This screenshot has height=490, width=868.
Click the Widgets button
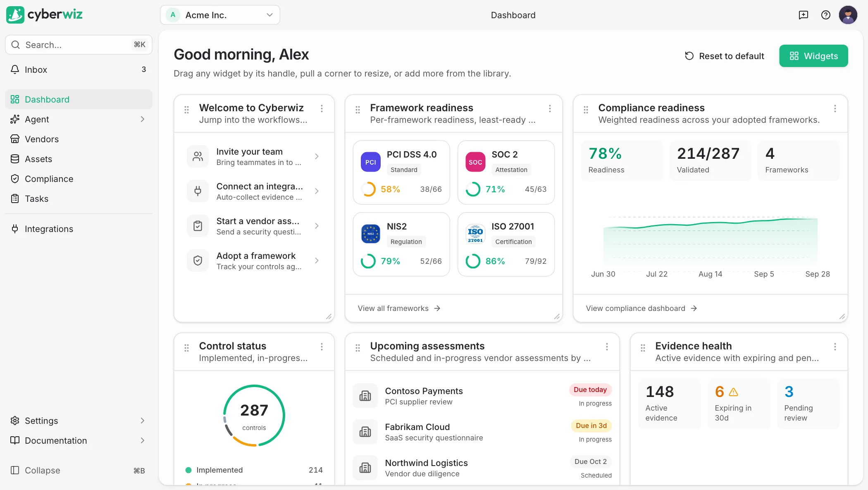pyautogui.click(x=813, y=56)
